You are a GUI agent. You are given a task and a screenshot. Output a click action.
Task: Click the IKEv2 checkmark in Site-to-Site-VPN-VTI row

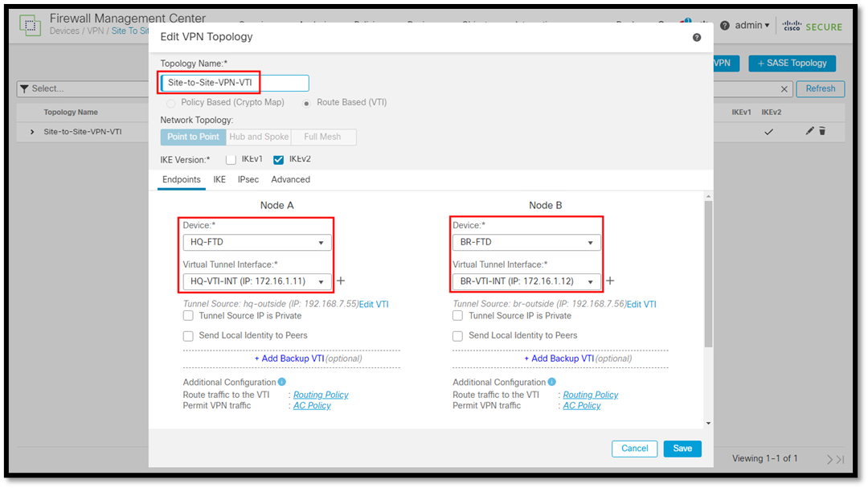click(x=769, y=132)
